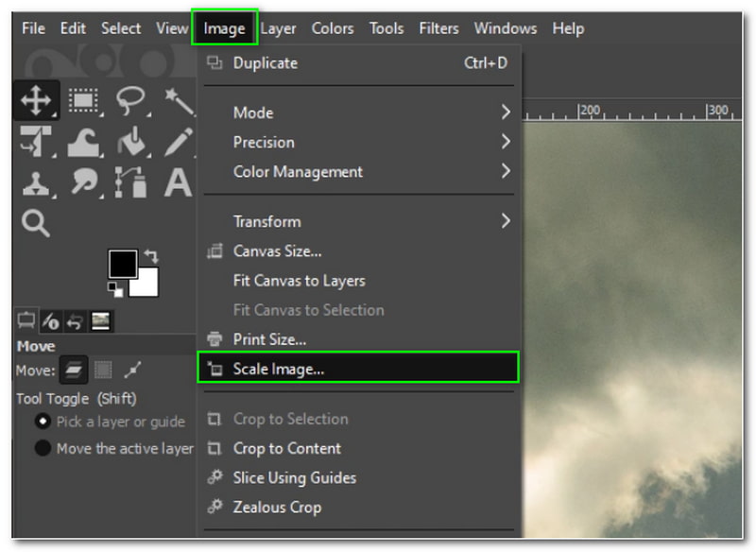Screen dimensions: 756x552
Task: Select the Rectangle Select tool
Action: (x=84, y=100)
